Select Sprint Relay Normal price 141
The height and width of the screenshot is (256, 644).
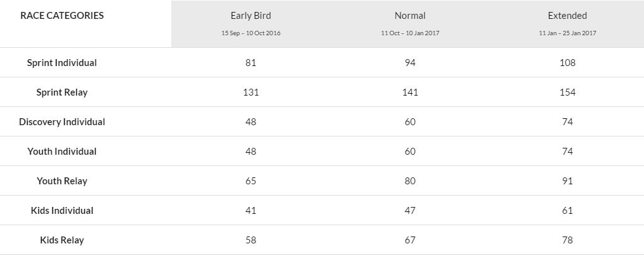pos(410,92)
